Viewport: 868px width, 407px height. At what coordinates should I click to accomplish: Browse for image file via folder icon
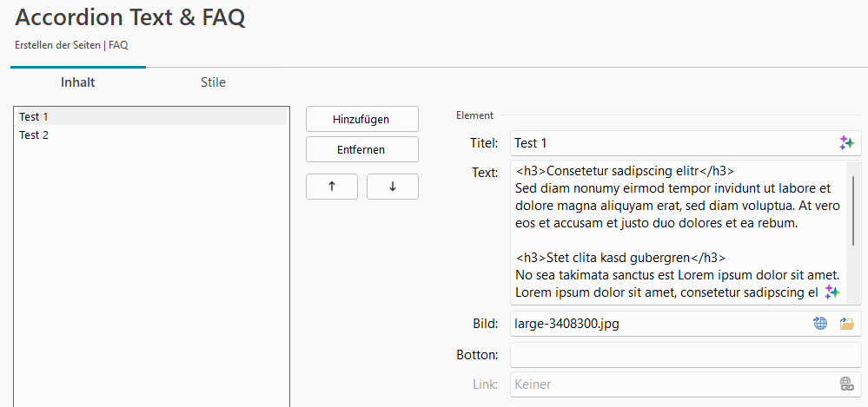point(846,324)
